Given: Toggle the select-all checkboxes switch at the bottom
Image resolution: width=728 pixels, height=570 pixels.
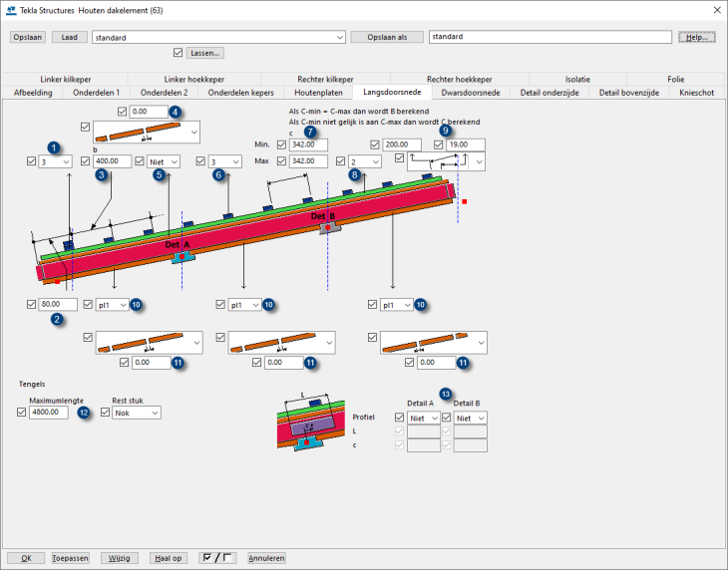Looking at the screenshot, I should coord(217,558).
